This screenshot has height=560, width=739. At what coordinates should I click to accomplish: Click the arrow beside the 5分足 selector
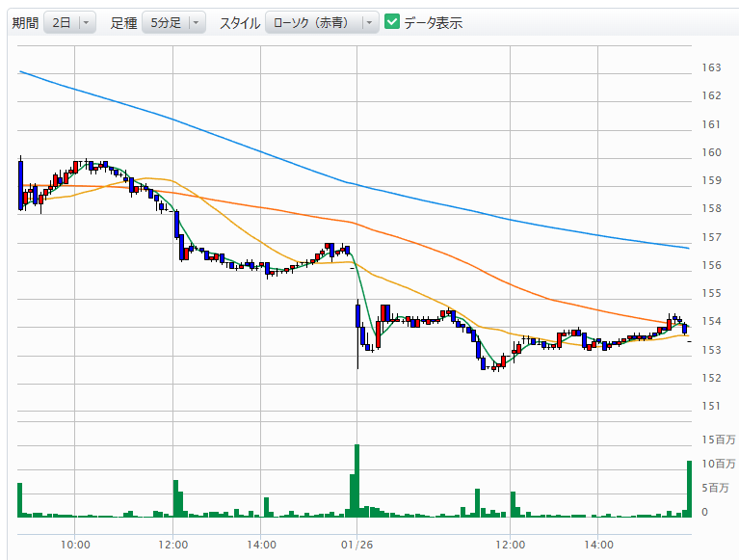[x=197, y=22]
